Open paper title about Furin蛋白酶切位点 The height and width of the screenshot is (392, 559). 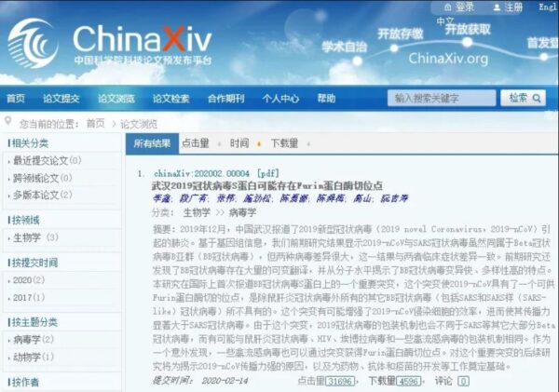267,185
